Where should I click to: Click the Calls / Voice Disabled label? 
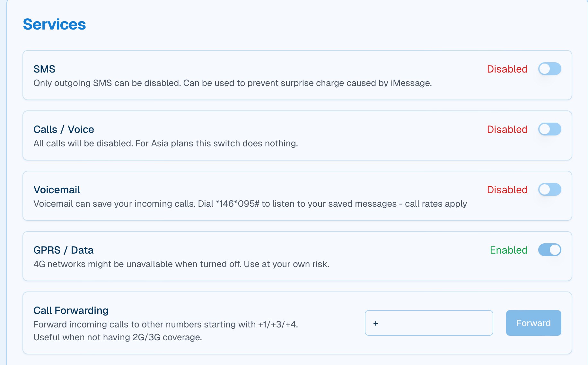[507, 129]
